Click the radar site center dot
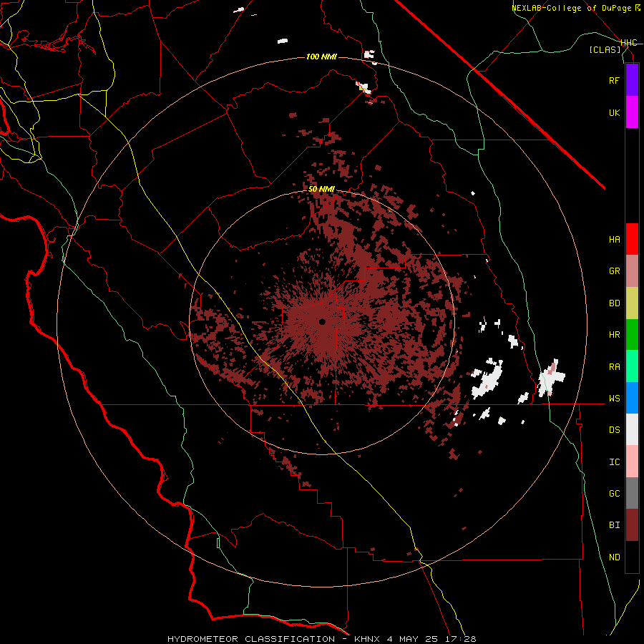644x644 pixels. click(323, 322)
